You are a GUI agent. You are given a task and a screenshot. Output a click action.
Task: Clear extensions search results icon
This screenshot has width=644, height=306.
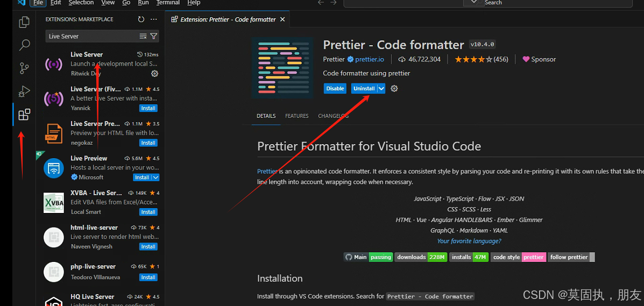point(143,36)
